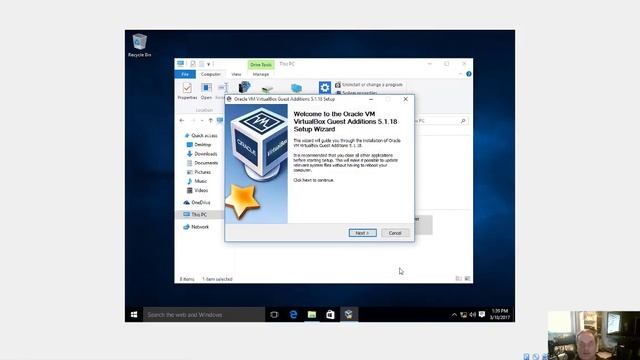
Task: Click the Map network drive ribbon icon
Action: (x=267, y=88)
